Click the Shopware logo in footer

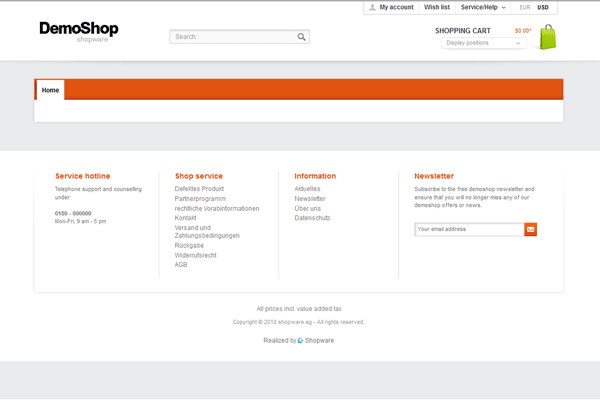(316, 340)
